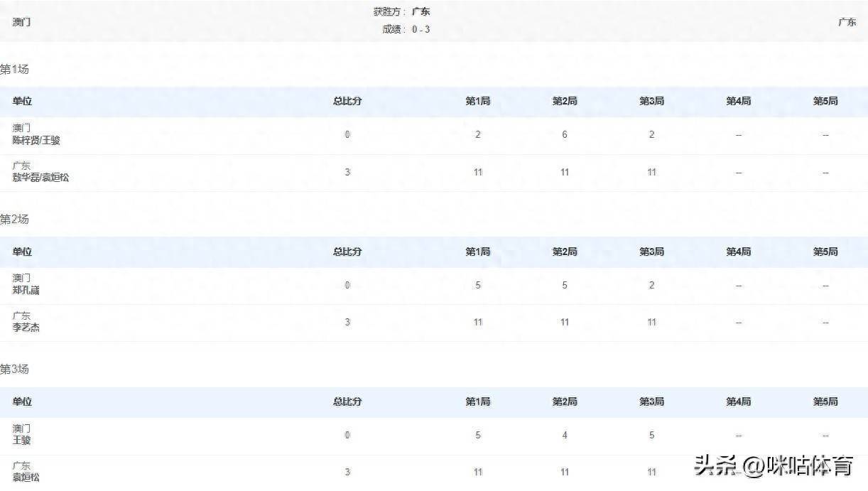Select the score 6 in first match

pyautogui.click(x=565, y=134)
